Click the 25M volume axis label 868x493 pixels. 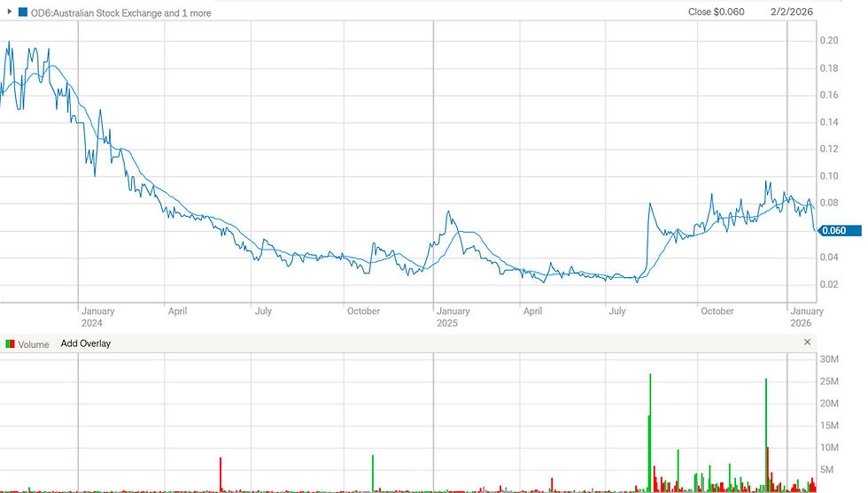coord(829,381)
